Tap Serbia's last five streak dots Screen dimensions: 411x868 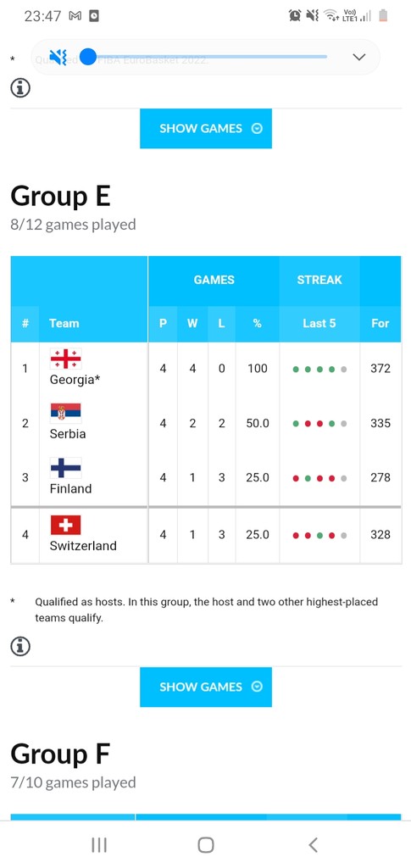319,424
